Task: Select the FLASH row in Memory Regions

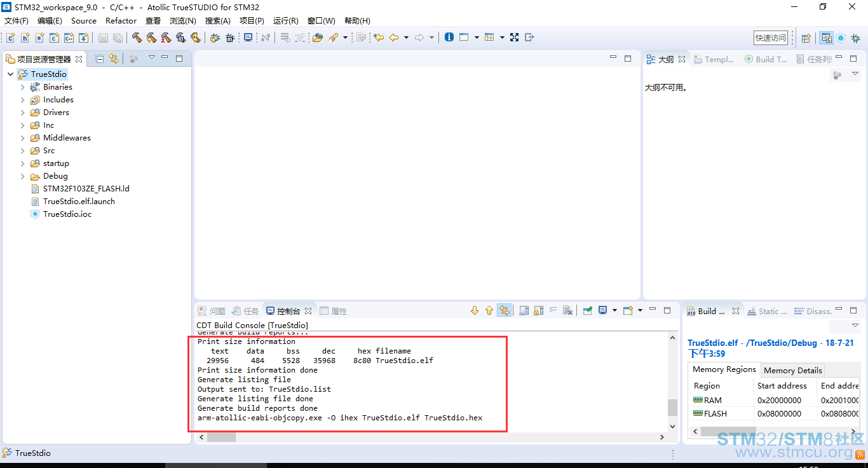Action: (x=774, y=414)
